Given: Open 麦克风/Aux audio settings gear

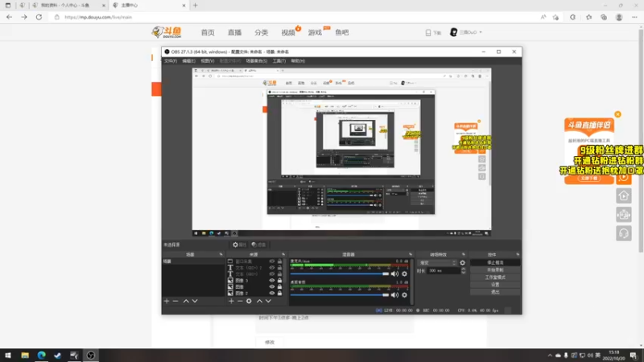Looking at the screenshot, I should coord(405,274).
